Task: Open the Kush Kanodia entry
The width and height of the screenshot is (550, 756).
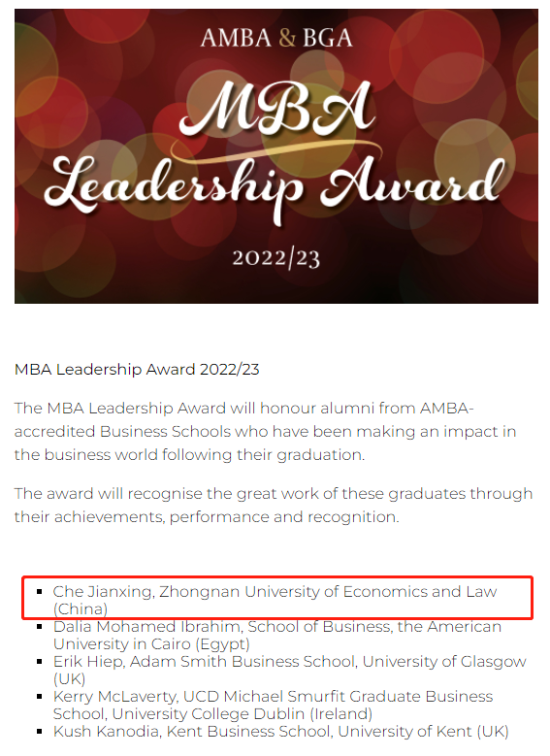Action: click(x=281, y=732)
